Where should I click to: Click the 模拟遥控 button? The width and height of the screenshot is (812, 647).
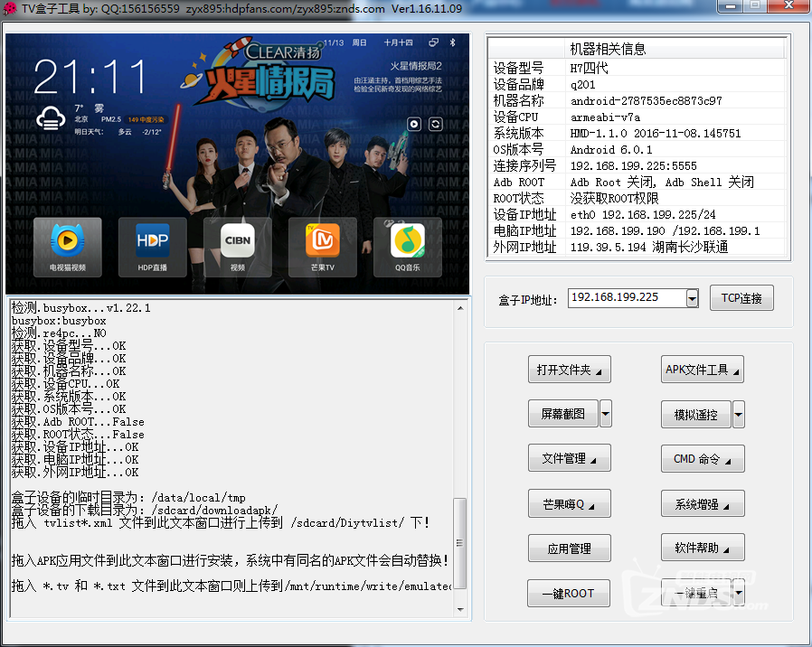tap(696, 414)
